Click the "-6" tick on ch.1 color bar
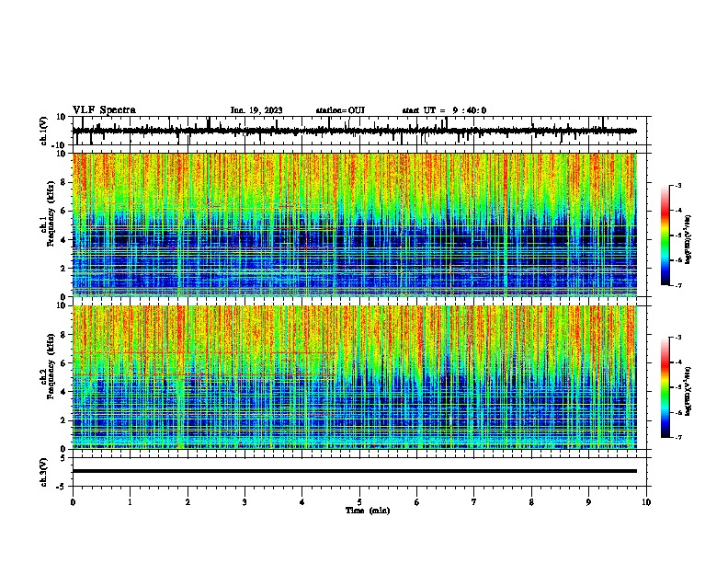728x563 pixels. 677,260
